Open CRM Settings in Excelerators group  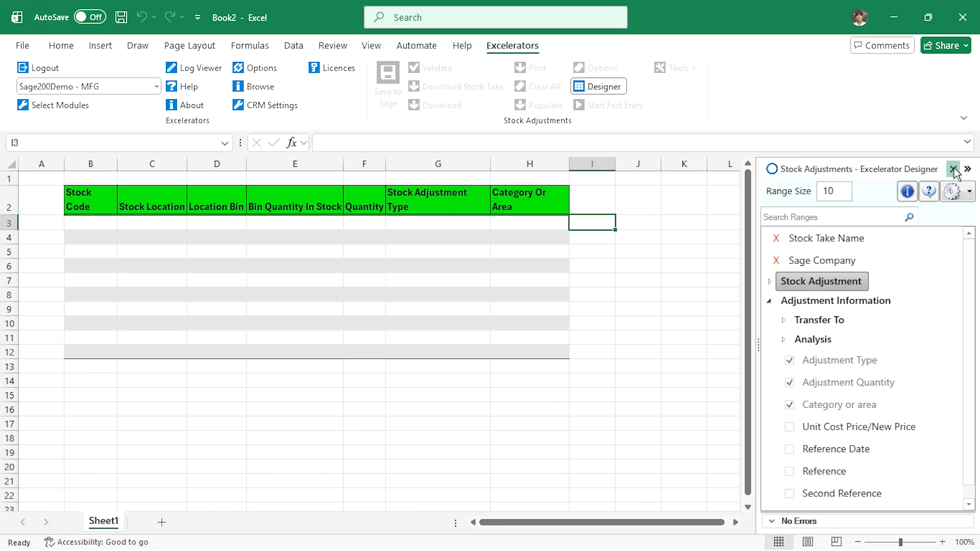[x=265, y=105]
